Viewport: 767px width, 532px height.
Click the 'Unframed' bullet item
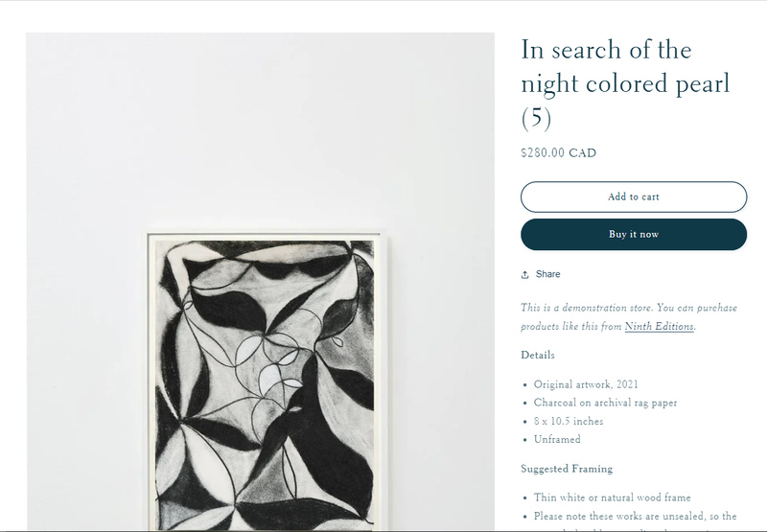click(x=557, y=439)
